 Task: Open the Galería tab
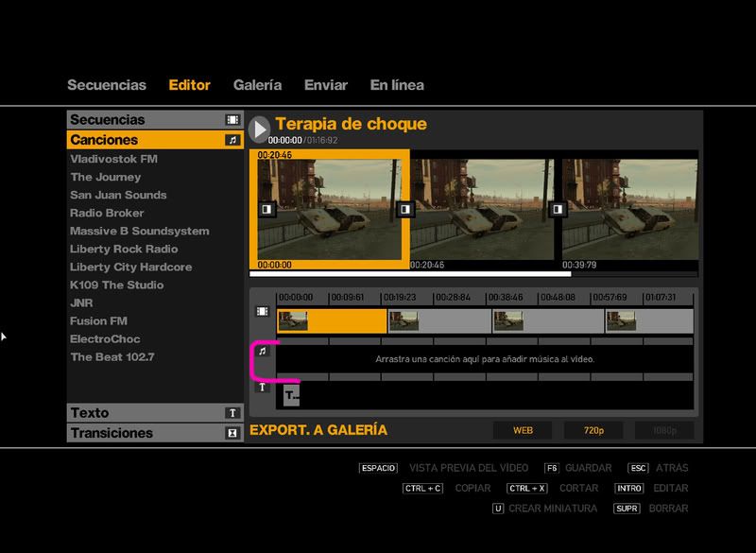(257, 85)
